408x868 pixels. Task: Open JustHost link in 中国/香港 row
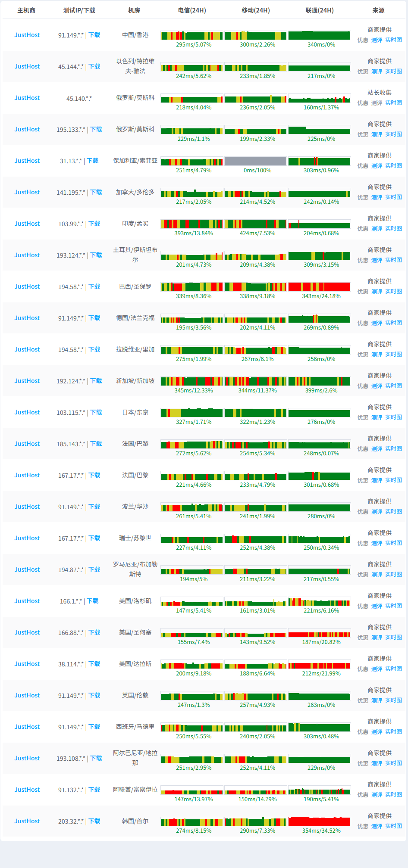pyautogui.click(x=27, y=35)
